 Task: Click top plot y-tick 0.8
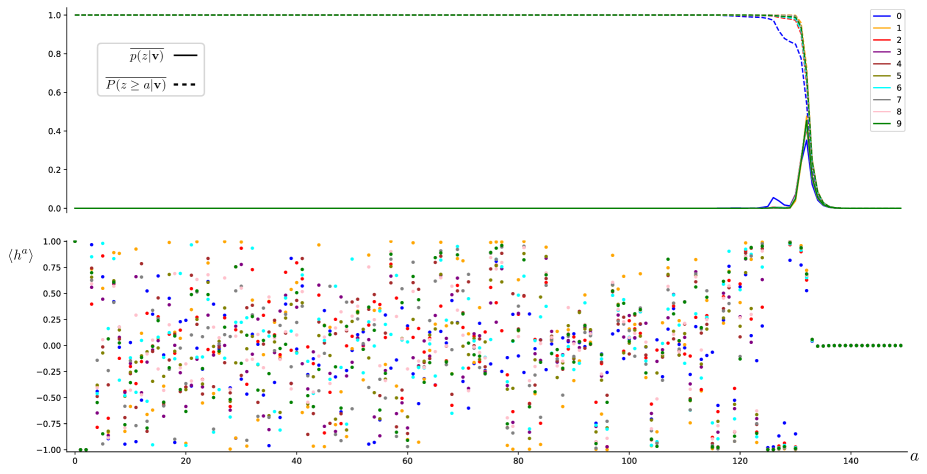click(x=54, y=54)
